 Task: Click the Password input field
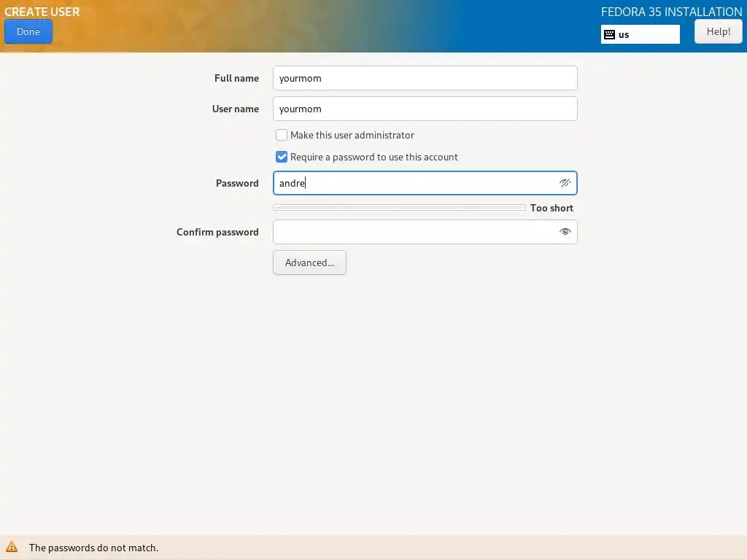click(x=425, y=183)
